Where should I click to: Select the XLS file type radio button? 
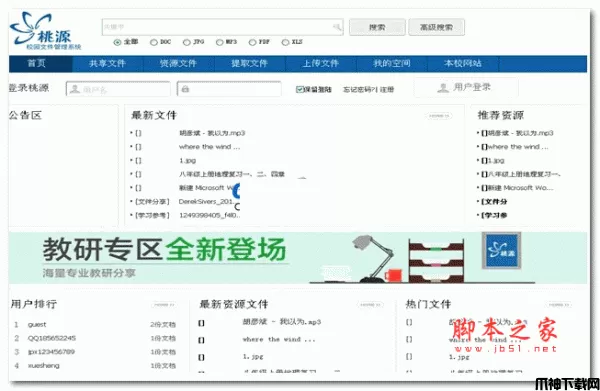tap(285, 42)
